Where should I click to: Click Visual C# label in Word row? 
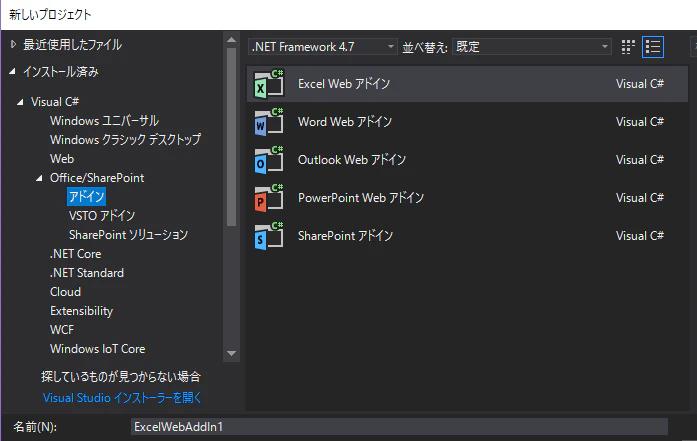coord(640,122)
